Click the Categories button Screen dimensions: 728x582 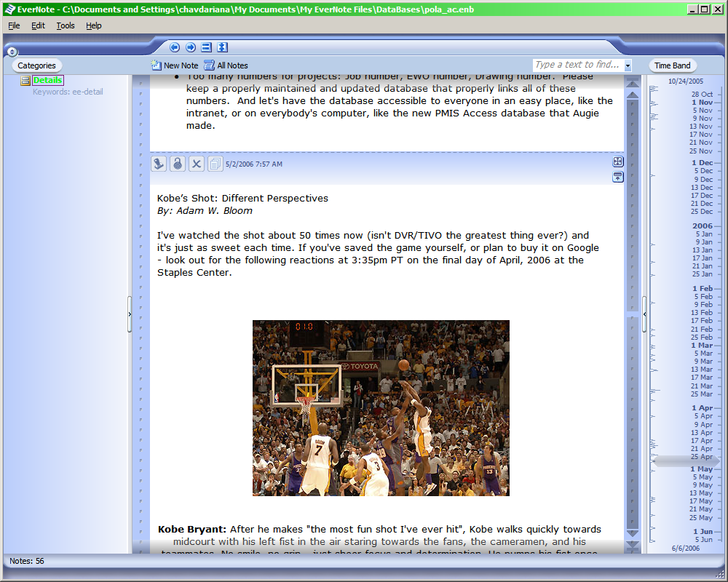pyautogui.click(x=36, y=65)
